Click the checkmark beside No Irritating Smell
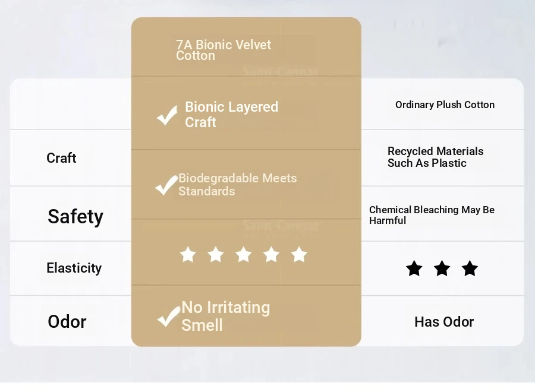Screen dimensions: 535x392 click(x=169, y=317)
